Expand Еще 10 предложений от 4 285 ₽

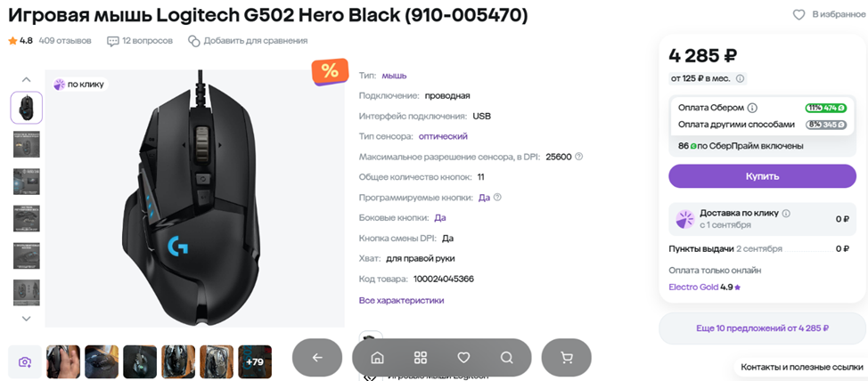click(x=762, y=328)
